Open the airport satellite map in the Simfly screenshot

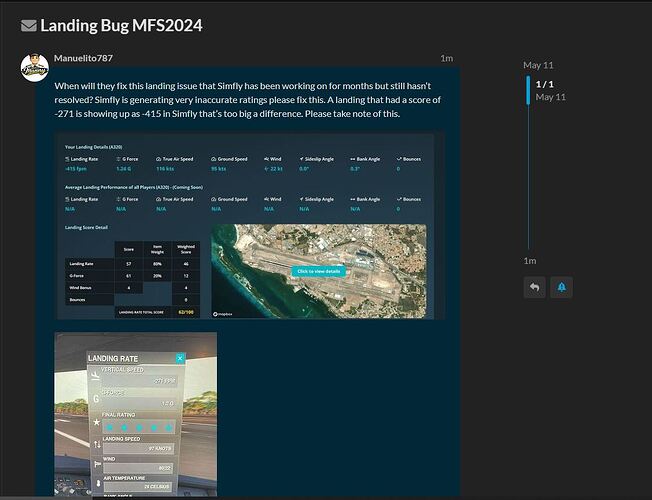[x=319, y=271]
